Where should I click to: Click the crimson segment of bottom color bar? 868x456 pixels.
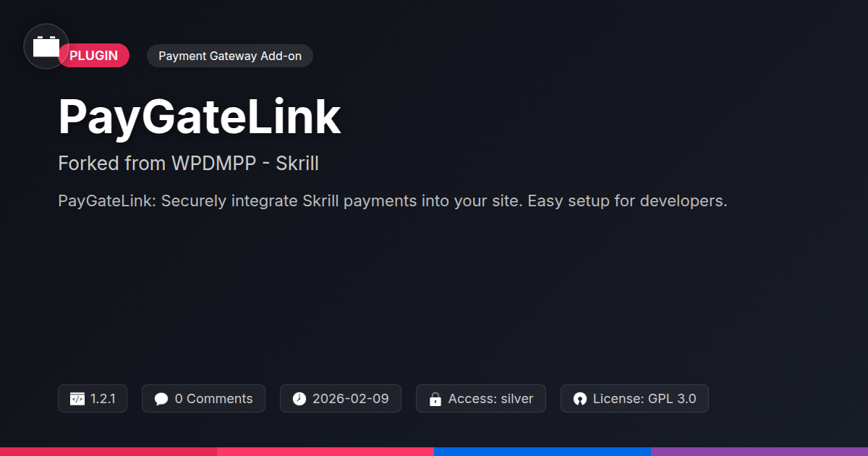109,452
